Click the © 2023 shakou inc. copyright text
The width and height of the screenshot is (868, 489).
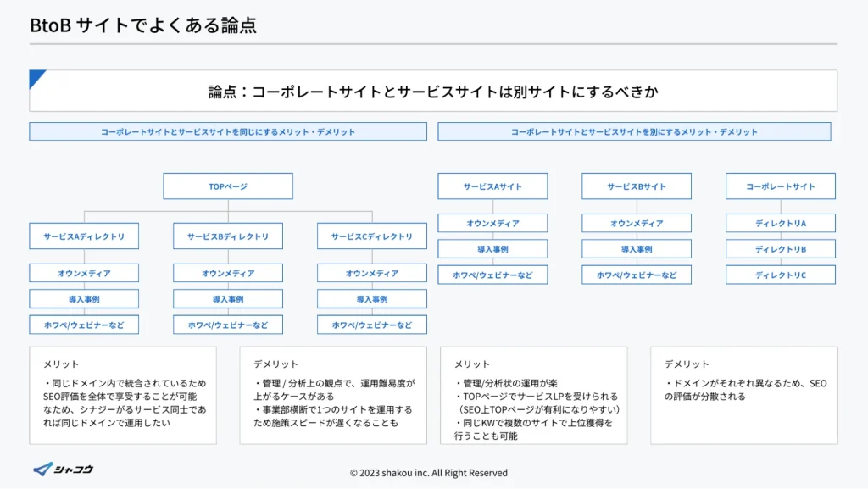click(x=428, y=473)
